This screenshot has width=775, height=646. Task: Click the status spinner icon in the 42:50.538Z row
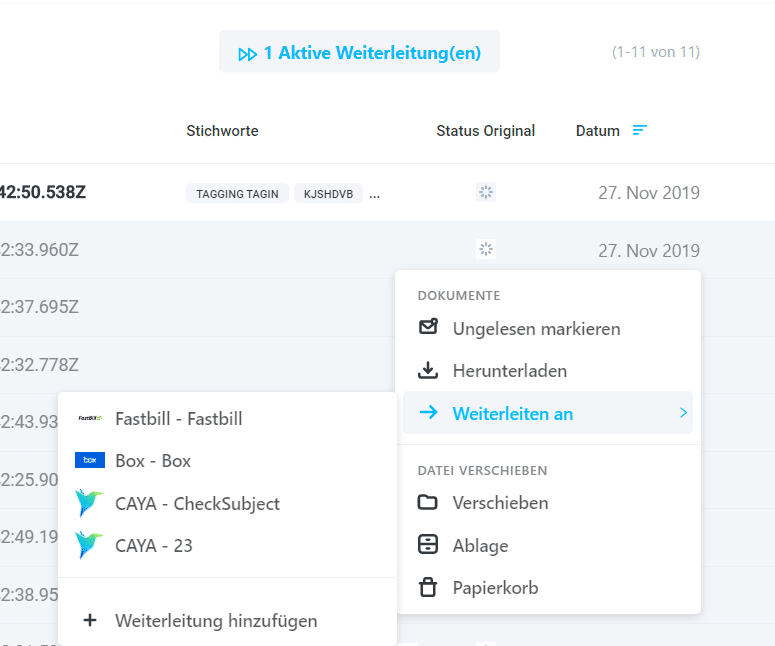pyautogui.click(x=486, y=192)
